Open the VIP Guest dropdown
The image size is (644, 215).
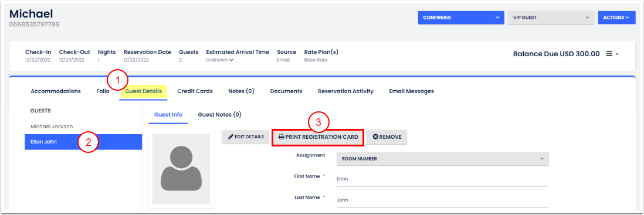551,18
